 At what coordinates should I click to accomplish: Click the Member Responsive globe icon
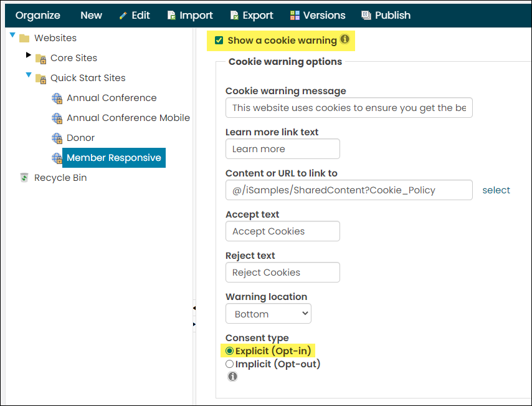(x=57, y=158)
